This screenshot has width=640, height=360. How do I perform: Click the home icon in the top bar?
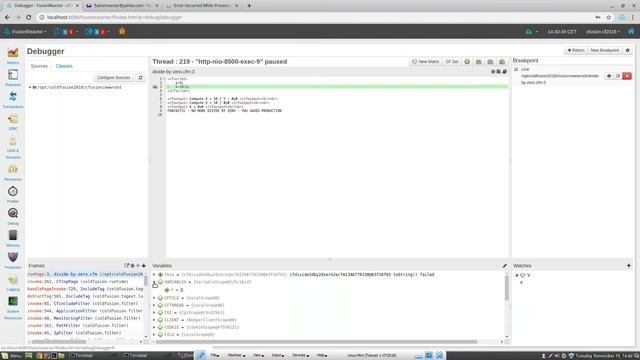pos(631,31)
